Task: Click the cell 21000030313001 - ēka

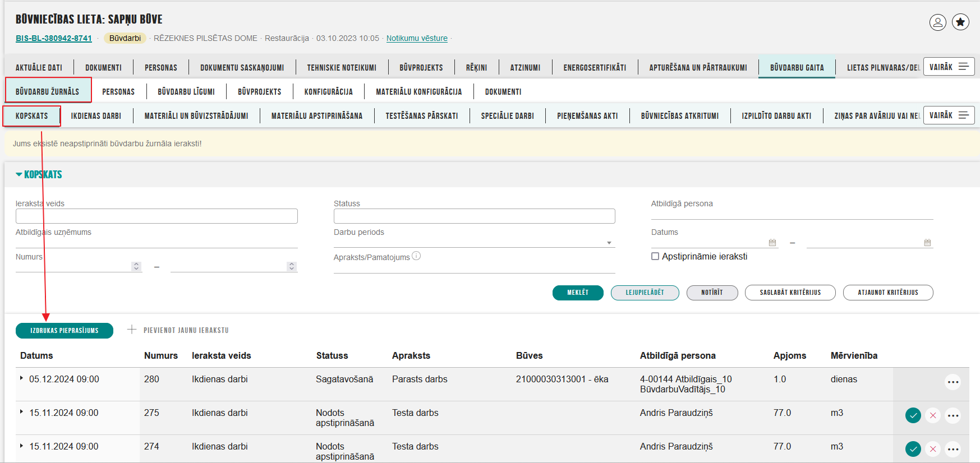Action: [562, 379]
